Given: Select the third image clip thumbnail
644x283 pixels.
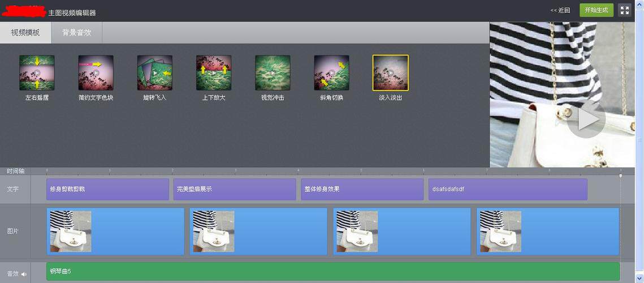Looking at the screenshot, I should pos(357,231).
